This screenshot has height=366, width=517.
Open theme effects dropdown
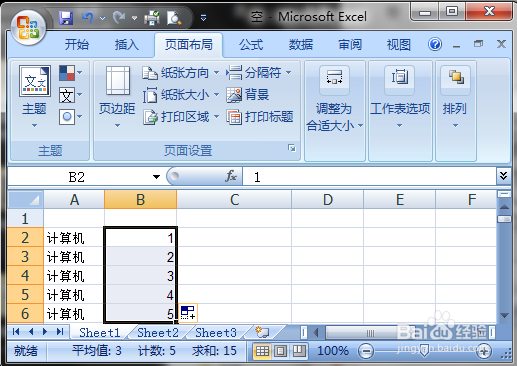[70, 117]
